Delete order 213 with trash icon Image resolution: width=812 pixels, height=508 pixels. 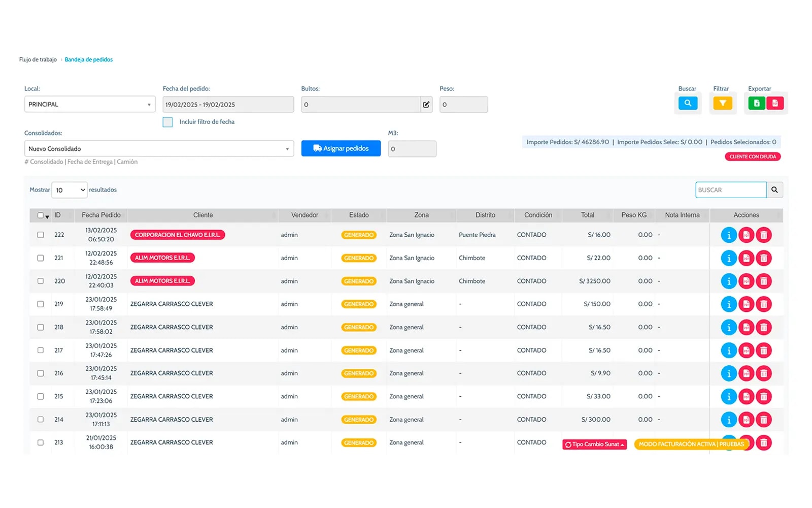tap(764, 442)
